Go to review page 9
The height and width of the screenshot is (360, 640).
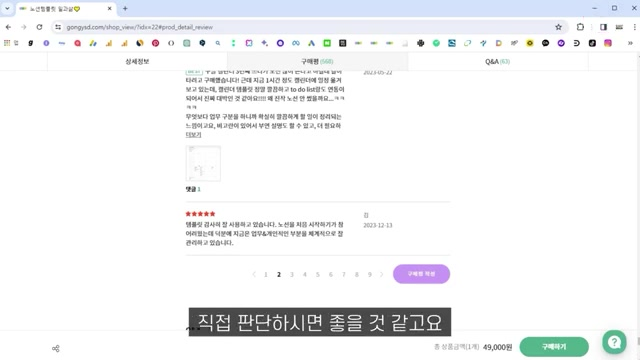coord(370,274)
